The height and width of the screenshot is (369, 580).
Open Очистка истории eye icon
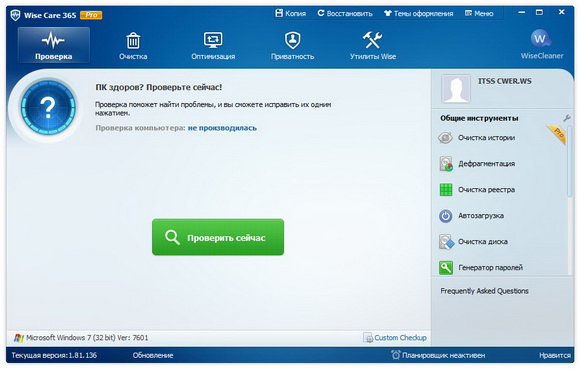click(x=445, y=138)
